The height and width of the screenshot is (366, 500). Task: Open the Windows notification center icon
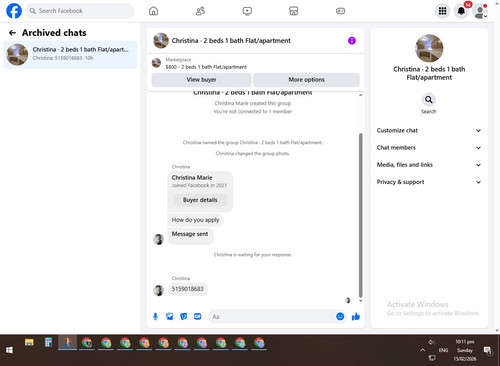(488, 350)
